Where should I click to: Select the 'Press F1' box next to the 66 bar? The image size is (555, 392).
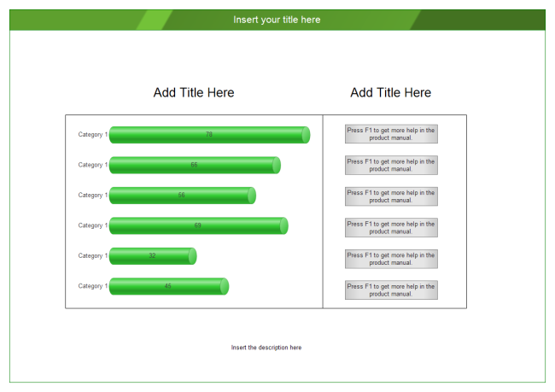click(391, 165)
